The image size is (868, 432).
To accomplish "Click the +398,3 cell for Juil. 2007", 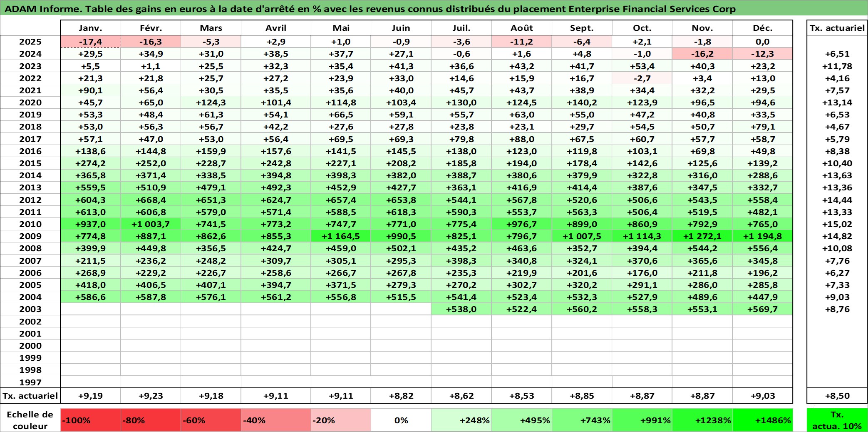I will click(x=461, y=261).
